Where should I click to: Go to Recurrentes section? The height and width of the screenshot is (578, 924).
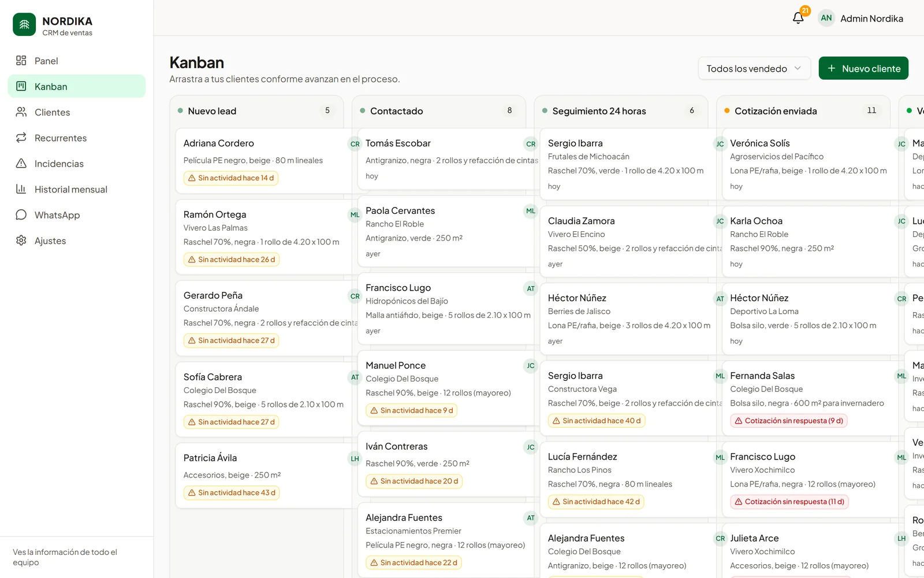tap(77, 138)
